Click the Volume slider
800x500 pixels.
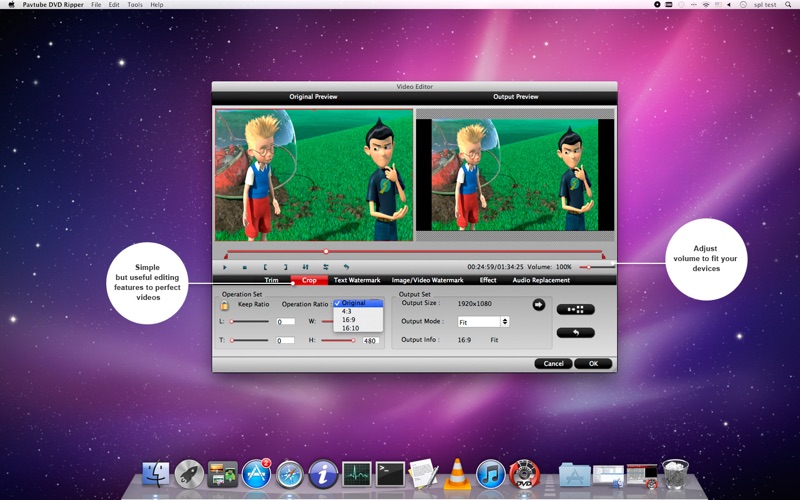pos(595,267)
